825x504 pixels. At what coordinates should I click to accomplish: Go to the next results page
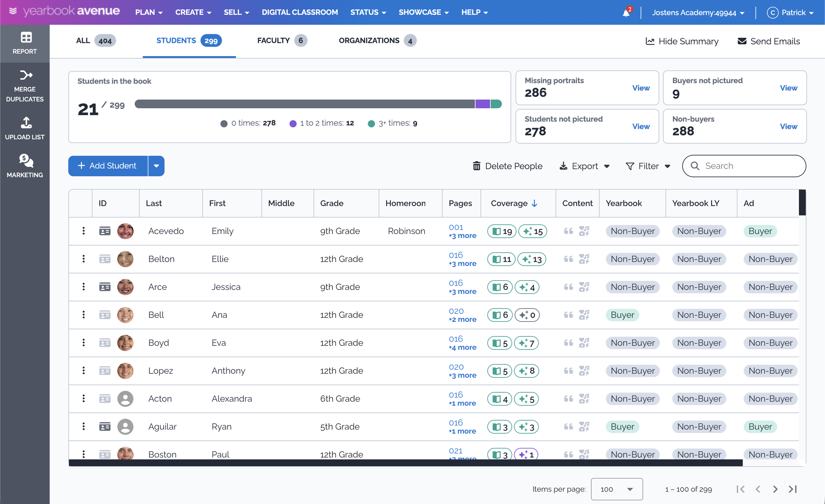775,489
